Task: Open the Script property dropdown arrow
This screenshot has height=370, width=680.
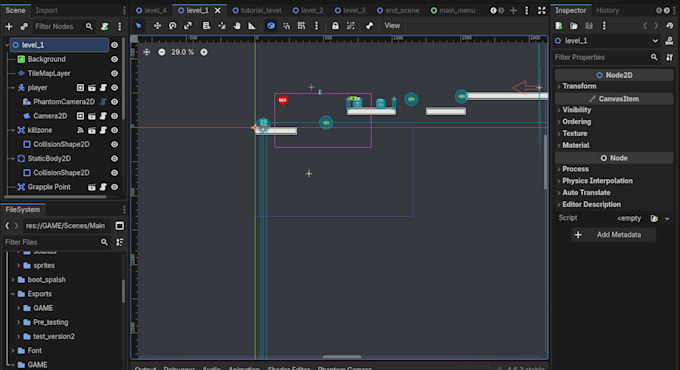Action: coord(667,218)
